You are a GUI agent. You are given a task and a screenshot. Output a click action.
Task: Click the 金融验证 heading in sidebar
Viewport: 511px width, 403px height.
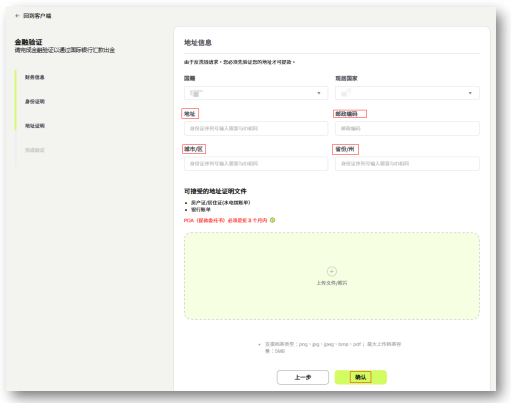click(x=28, y=42)
